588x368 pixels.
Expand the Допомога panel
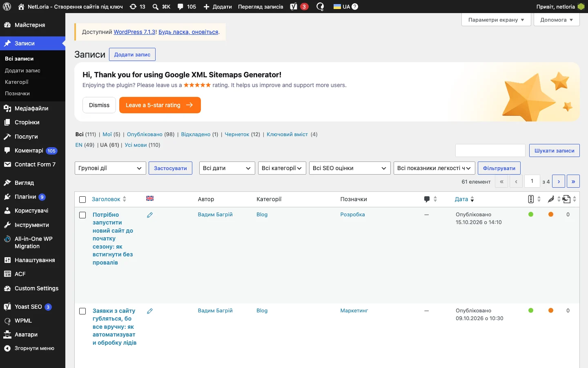557,20
